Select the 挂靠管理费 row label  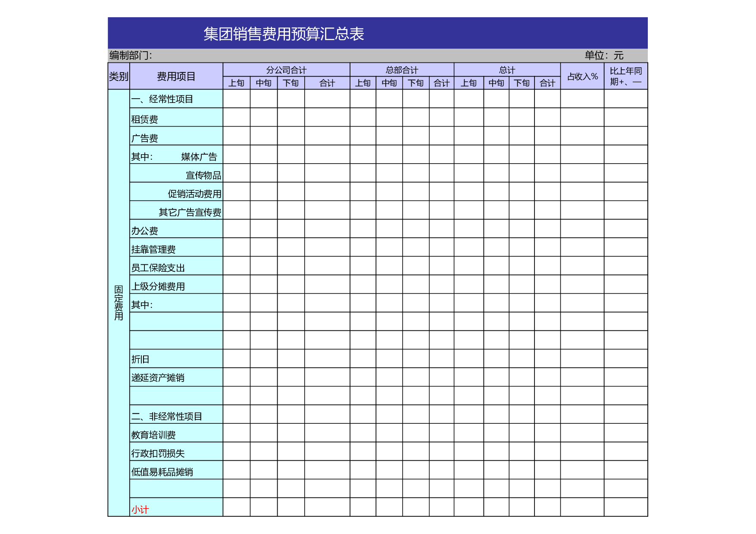tap(153, 249)
